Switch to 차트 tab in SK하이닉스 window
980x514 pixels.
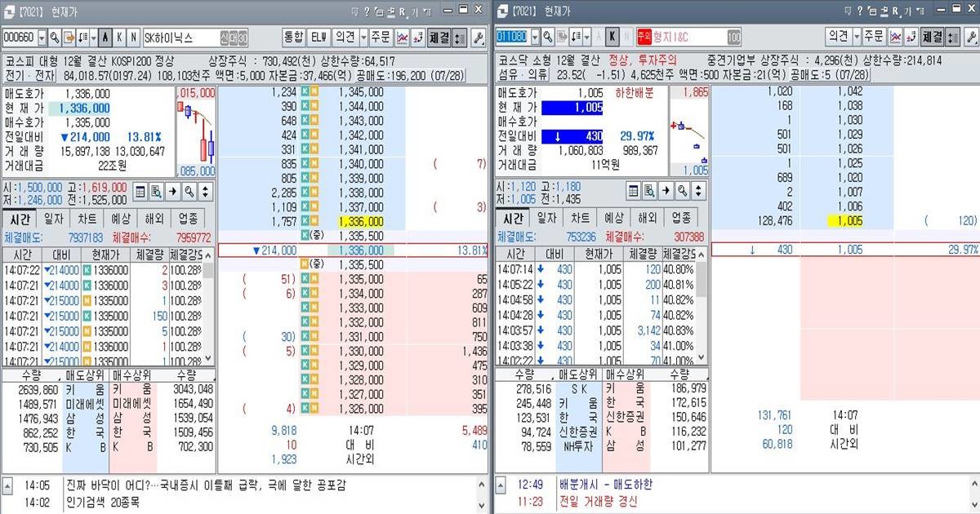coord(87,219)
